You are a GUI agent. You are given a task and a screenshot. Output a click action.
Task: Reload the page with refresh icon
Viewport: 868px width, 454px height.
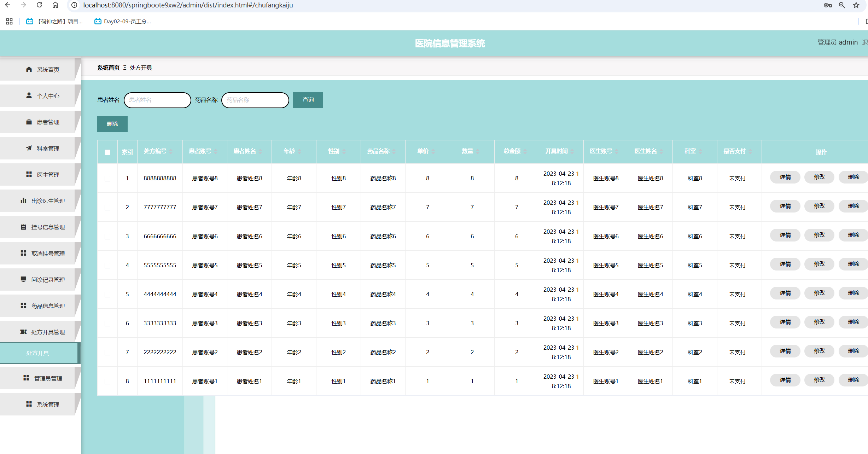[x=39, y=5]
